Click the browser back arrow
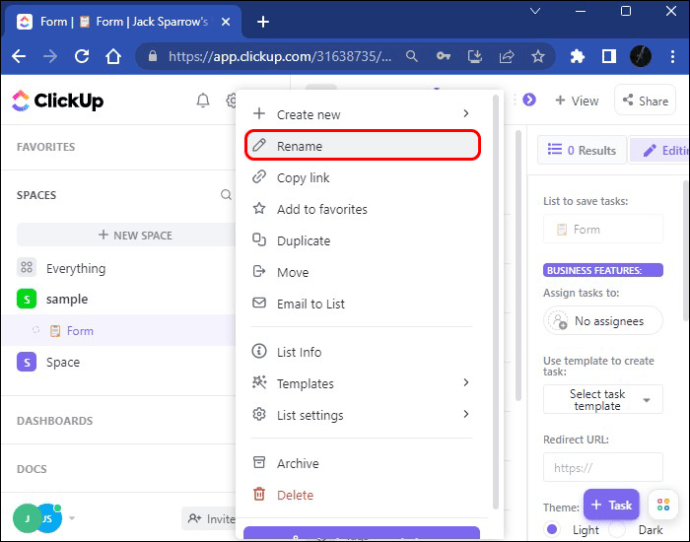 [x=18, y=56]
